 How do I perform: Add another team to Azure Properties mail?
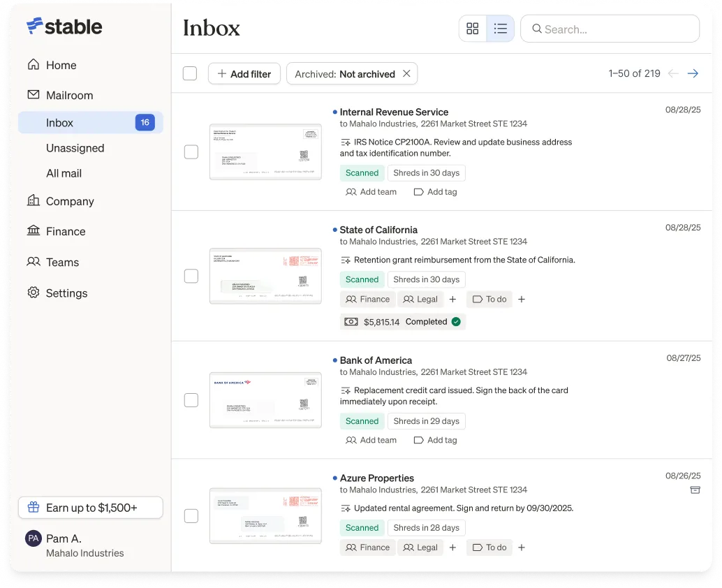(x=452, y=547)
